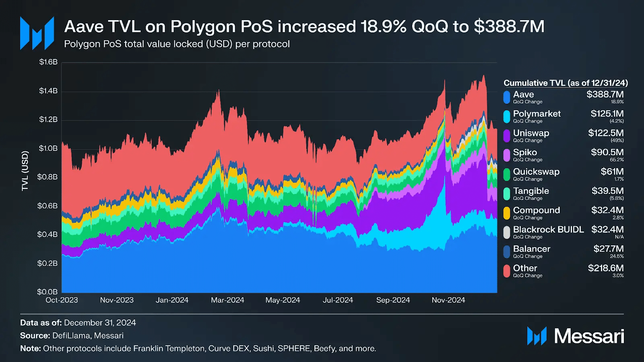The width and height of the screenshot is (644, 362).
Task: Click the Jan-2024 x-axis label
Action: pyautogui.click(x=172, y=300)
